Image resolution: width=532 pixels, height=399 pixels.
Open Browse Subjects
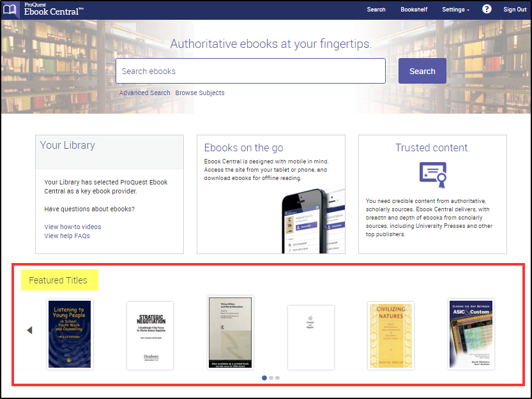(200, 93)
